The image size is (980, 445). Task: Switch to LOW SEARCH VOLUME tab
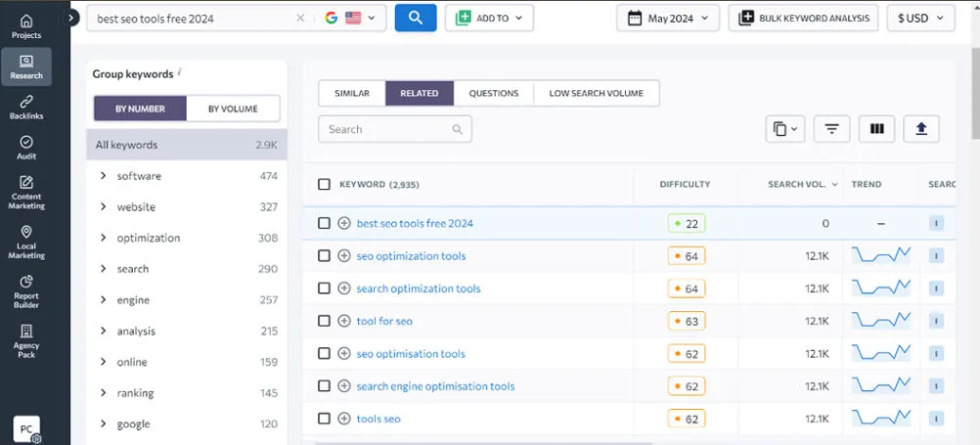point(597,93)
